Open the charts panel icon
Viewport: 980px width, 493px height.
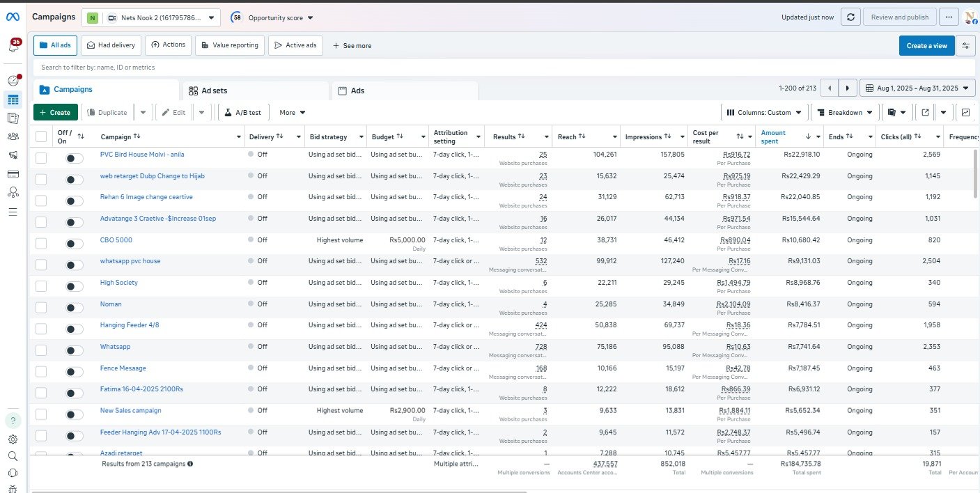tap(965, 112)
